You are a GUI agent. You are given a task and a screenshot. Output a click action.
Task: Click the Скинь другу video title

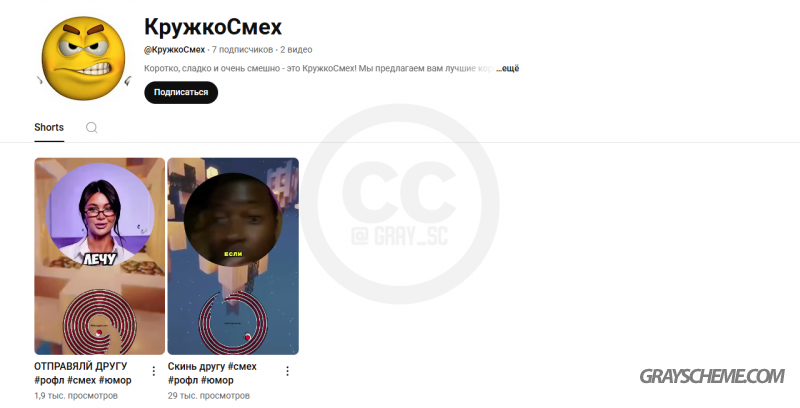[x=197, y=367]
